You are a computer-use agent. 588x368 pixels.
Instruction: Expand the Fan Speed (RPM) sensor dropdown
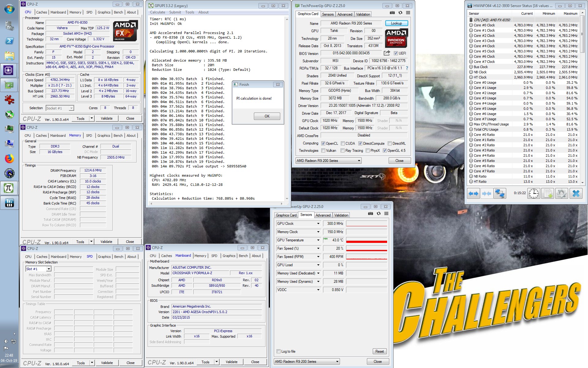coord(318,257)
